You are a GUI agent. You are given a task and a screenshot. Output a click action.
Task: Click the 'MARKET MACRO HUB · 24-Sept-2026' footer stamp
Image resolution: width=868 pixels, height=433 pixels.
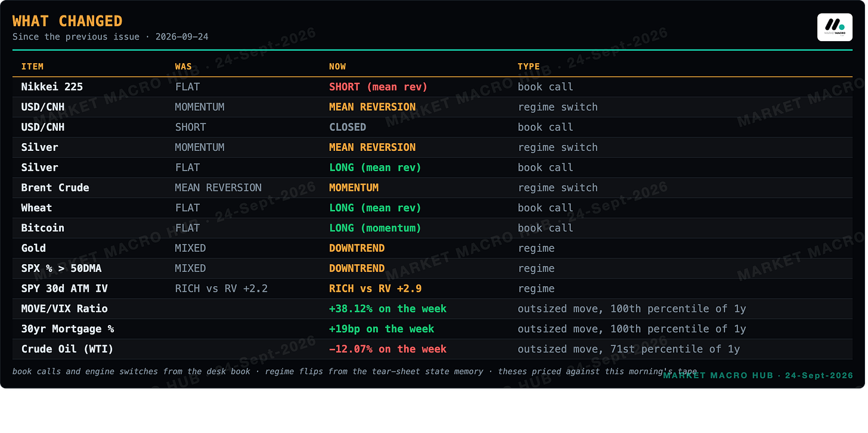pos(758,376)
